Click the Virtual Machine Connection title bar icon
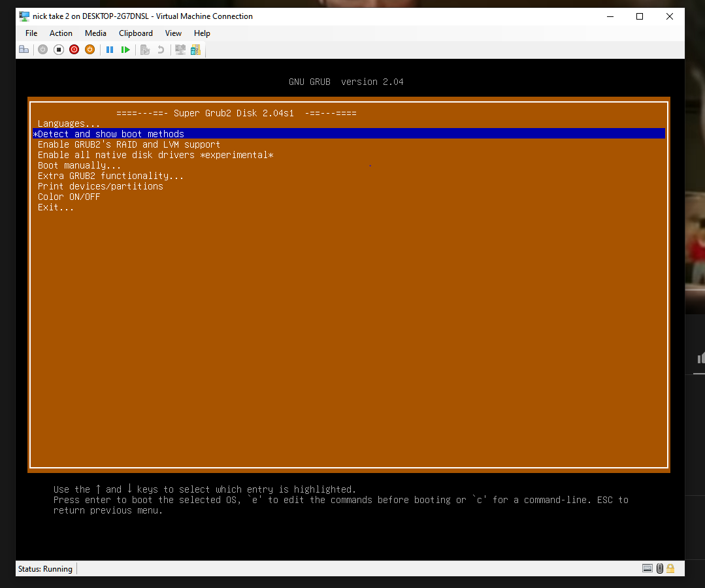Screen dimensions: 705x588 (x=24, y=16)
